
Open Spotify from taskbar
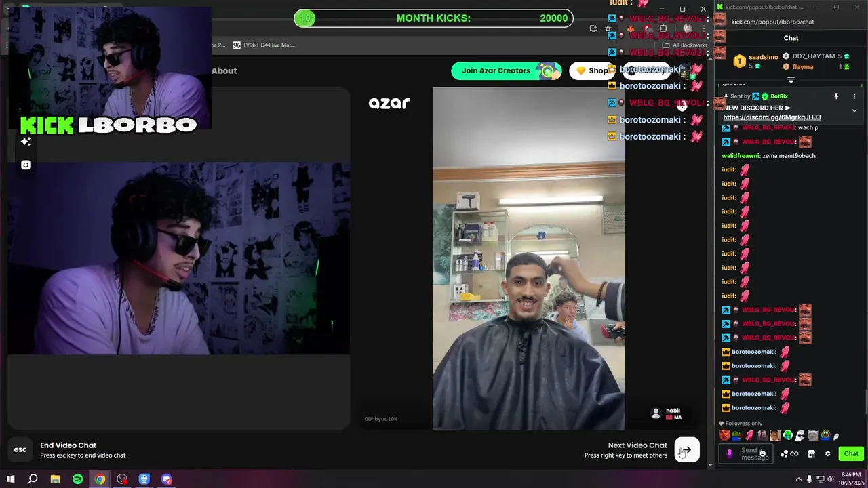[77, 479]
